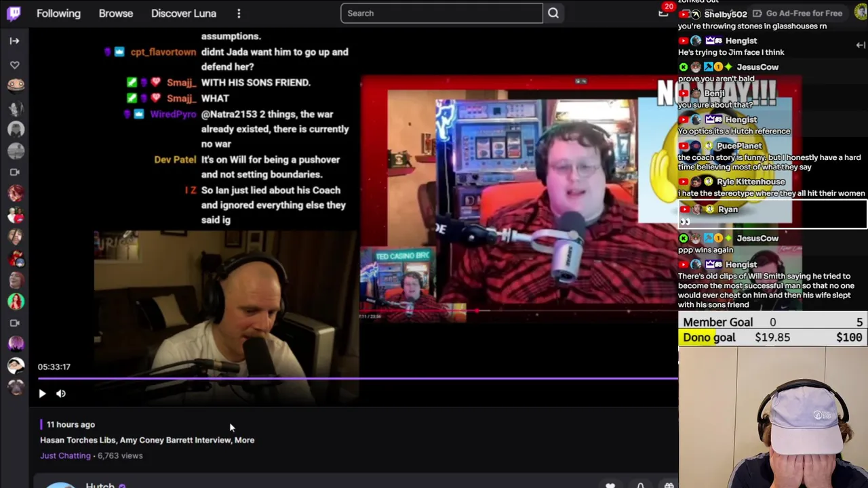The width and height of the screenshot is (868, 488).
Task: Click the WiredPyro username in video chat
Action: 173,114
